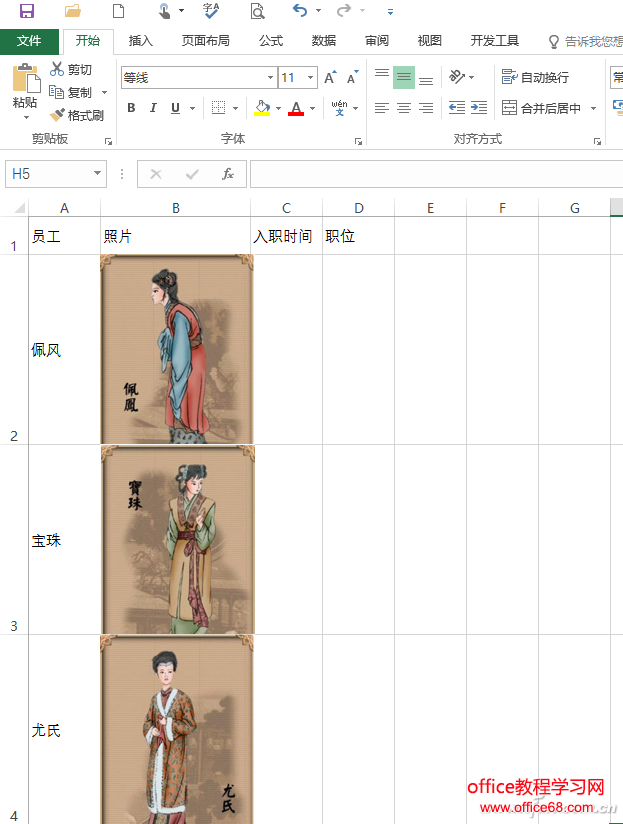Screen dimensions: 623x824
Task: Apply the yellow fill color swatch
Action: coord(262,108)
